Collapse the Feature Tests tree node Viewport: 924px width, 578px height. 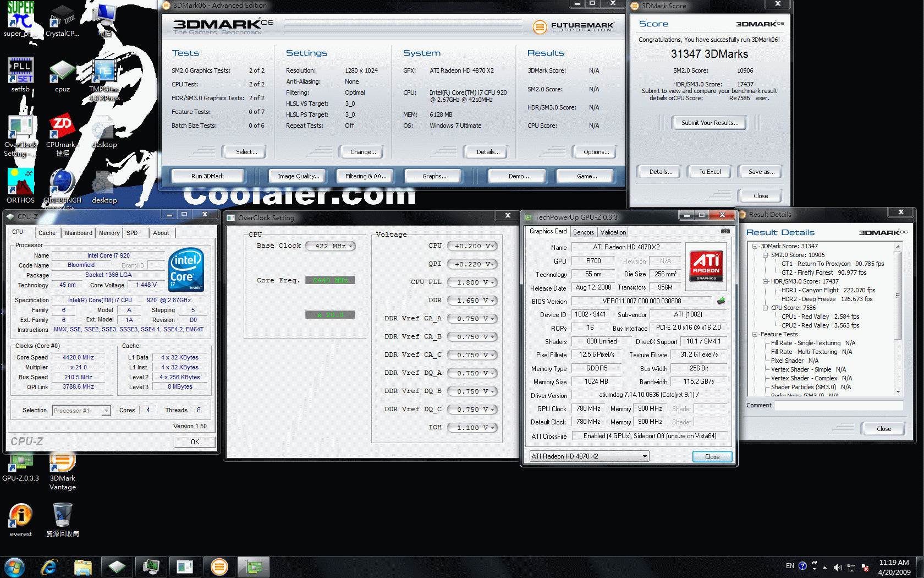click(755, 334)
